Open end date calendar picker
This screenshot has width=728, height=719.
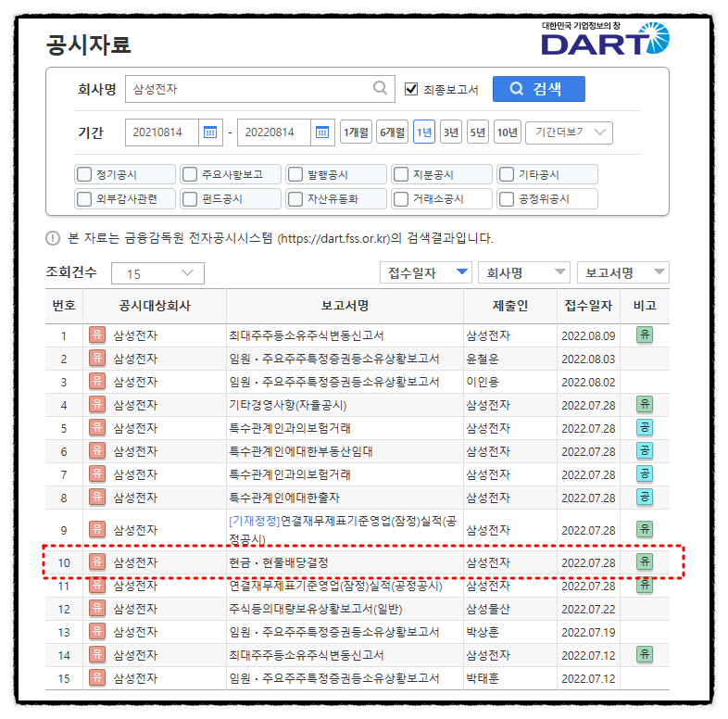322,132
